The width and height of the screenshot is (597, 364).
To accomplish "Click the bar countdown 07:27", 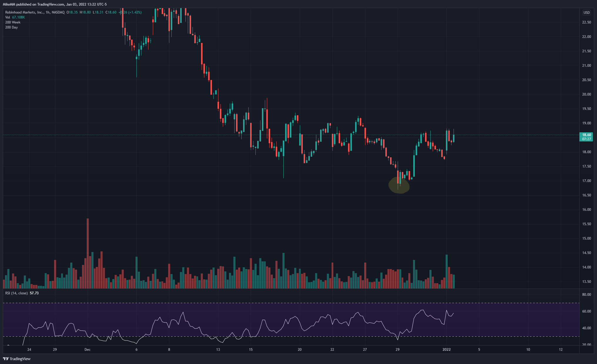I will tap(586, 139).
